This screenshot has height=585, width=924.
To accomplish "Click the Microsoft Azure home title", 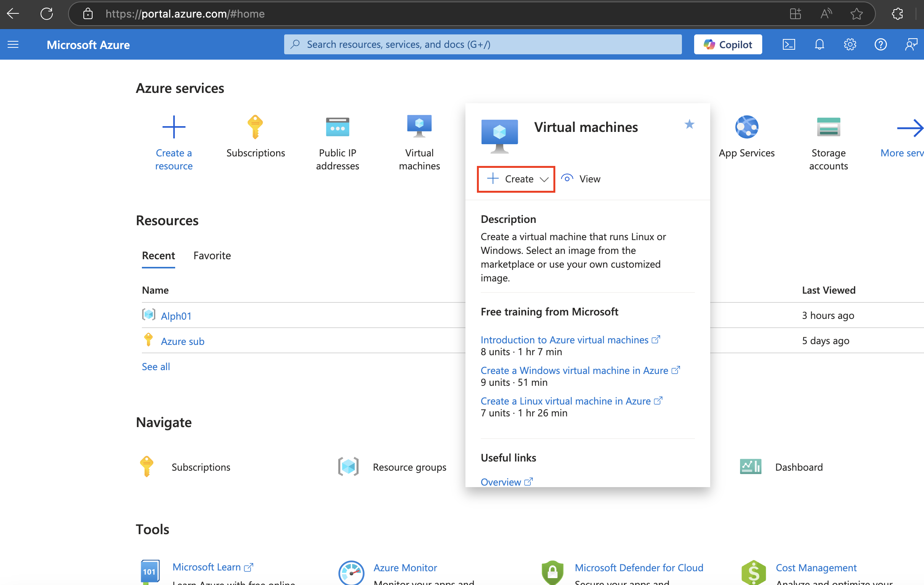I will point(88,44).
